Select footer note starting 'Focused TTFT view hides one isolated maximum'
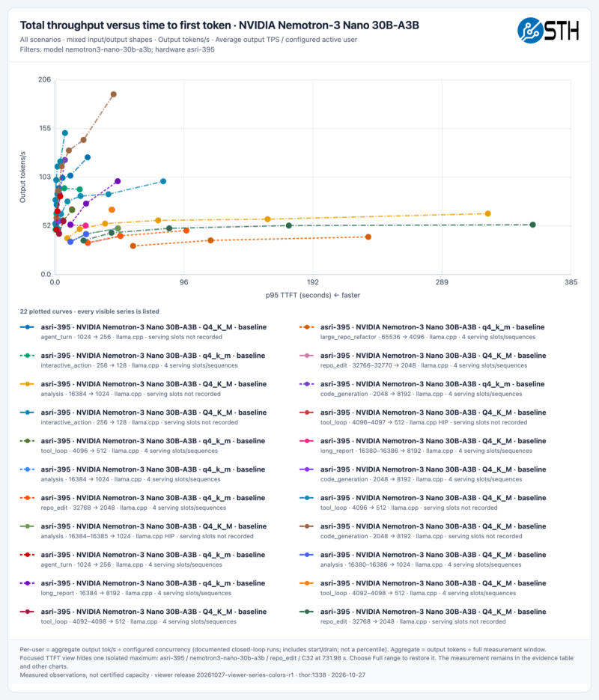This screenshot has height=700, width=599. point(297,662)
